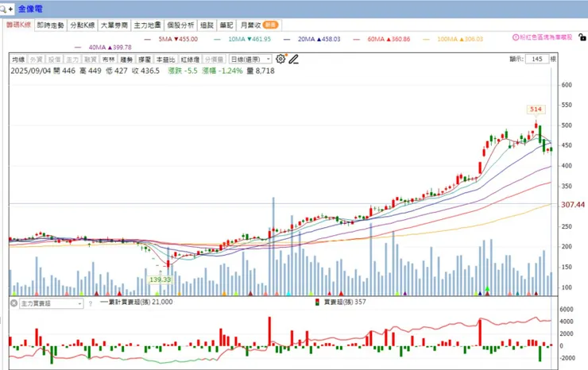Open the 日線(還原) period dropdown
The width and height of the screenshot is (588, 370).
tap(250, 60)
